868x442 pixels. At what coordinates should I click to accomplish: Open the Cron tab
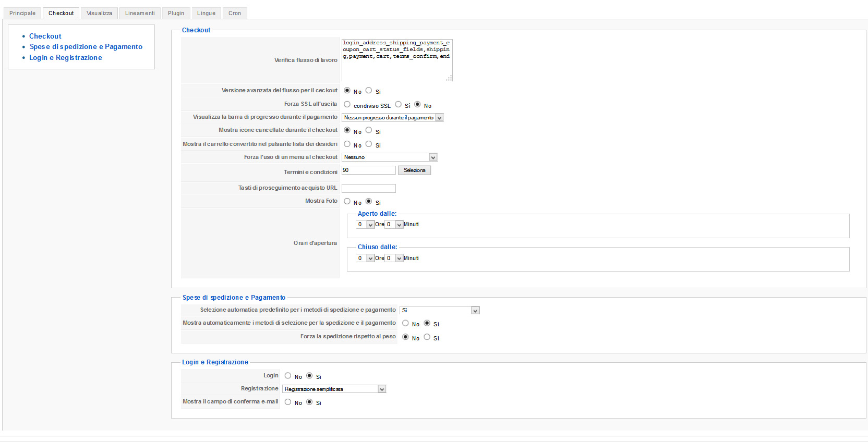point(235,13)
